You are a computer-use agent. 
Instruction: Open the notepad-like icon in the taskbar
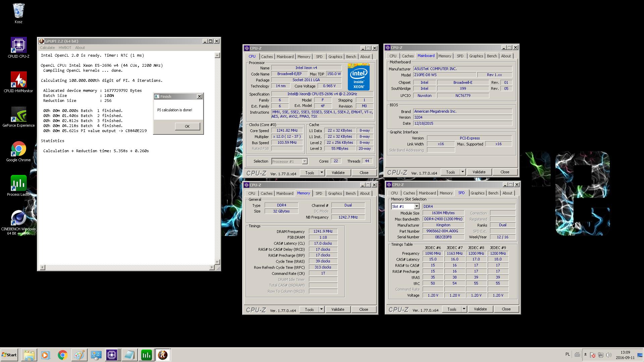(129, 355)
